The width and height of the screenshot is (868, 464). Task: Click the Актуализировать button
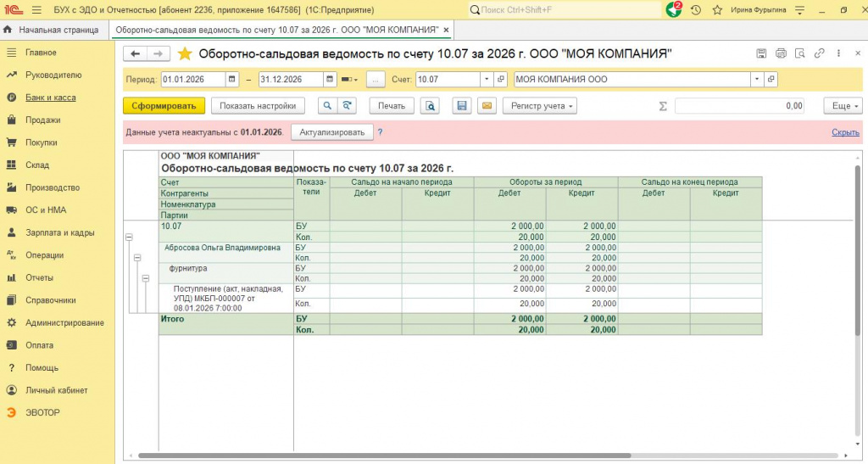[x=332, y=132]
